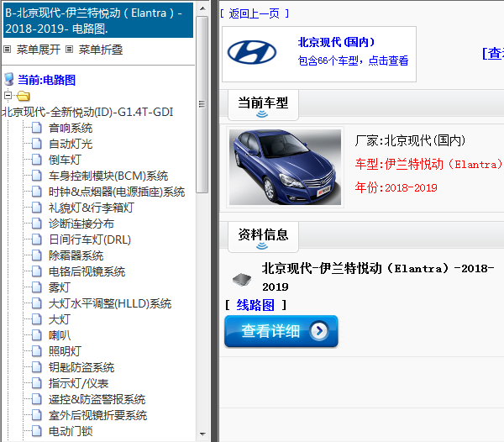
Task: Open the 自动灯光 tree entry
Action: [x=71, y=144]
